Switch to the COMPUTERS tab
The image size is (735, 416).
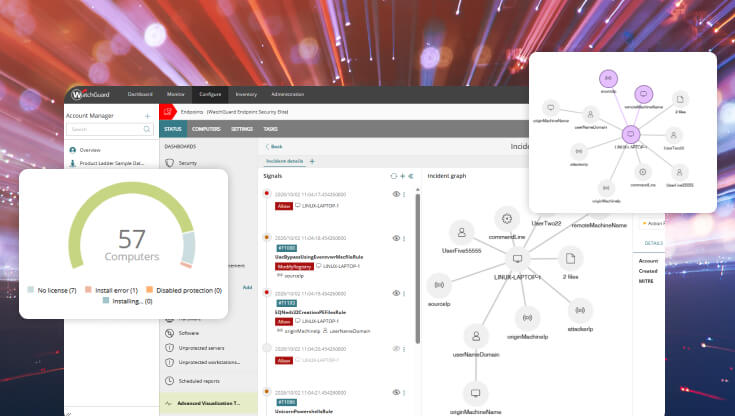[x=206, y=129]
